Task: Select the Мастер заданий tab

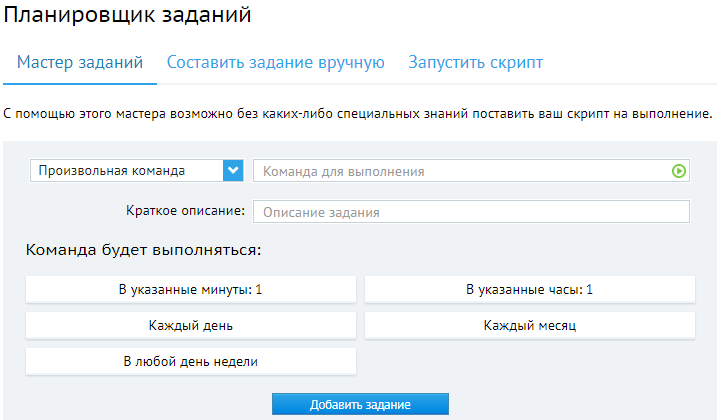Action: 80,62
